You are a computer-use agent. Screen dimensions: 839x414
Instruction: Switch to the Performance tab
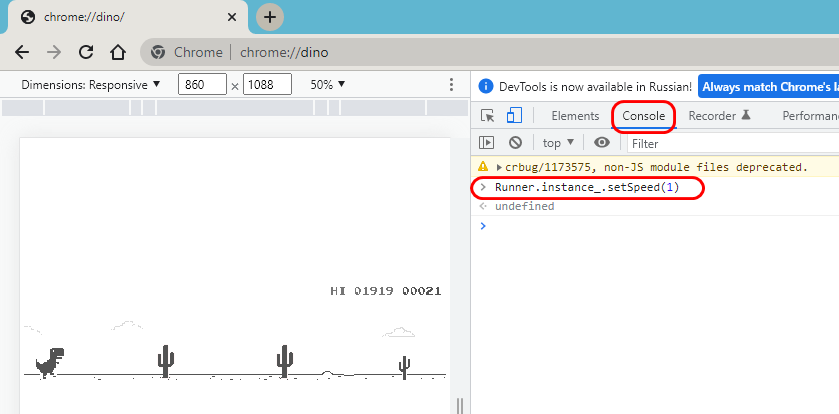pos(810,116)
